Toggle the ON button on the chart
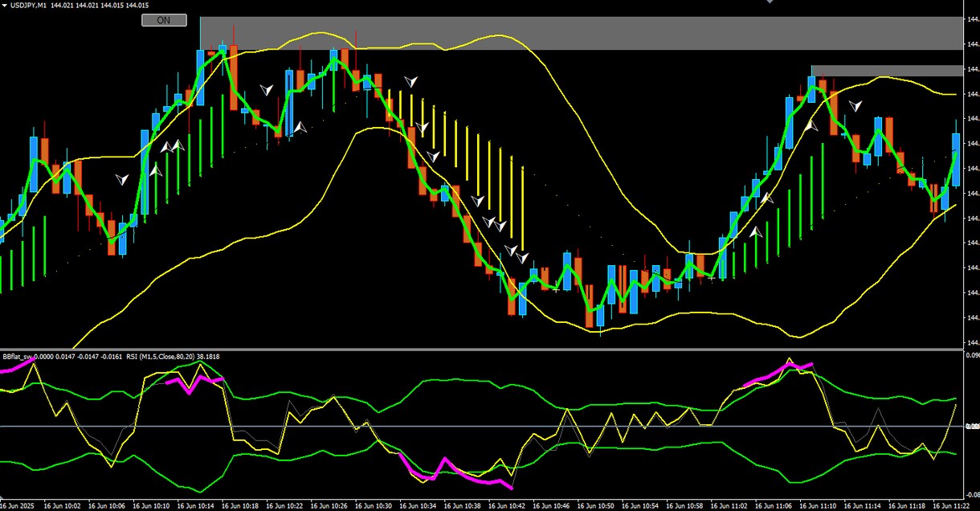 [164, 20]
